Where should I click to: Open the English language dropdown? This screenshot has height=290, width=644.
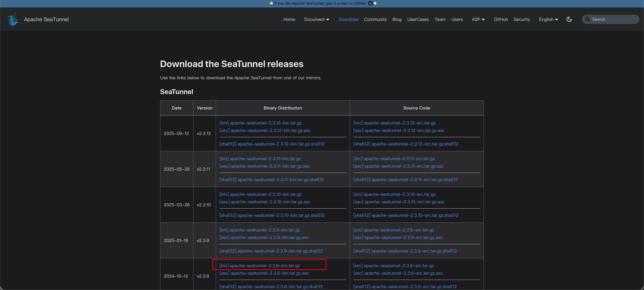548,19
